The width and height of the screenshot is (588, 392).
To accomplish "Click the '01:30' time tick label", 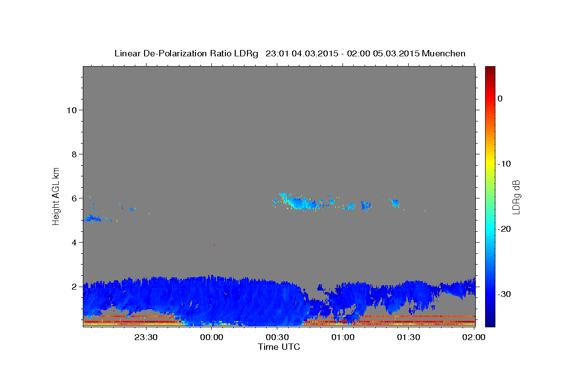I will [409, 338].
